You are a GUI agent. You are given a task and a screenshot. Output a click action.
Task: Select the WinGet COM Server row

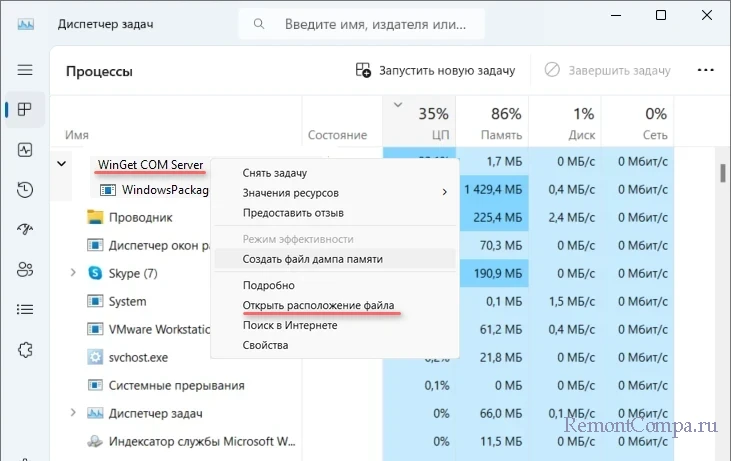(151, 165)
